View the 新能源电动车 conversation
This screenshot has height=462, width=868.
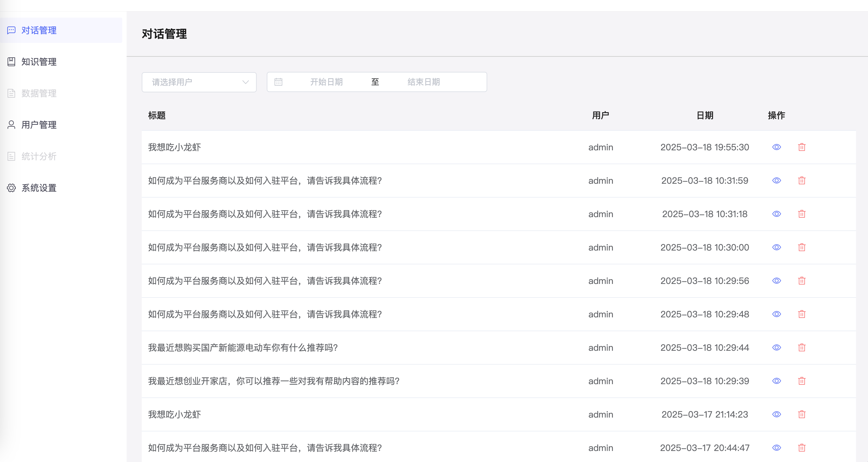pos(776,347)
